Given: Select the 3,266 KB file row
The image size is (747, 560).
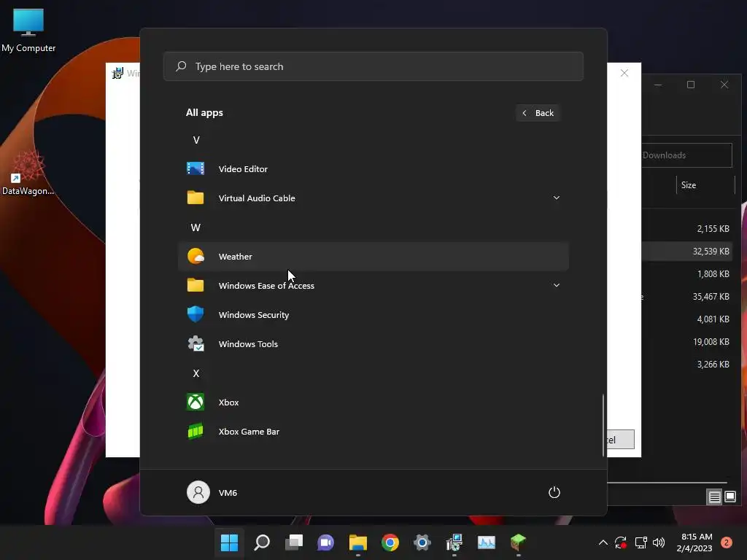Looking at the screenshot, I should (x=686, y=365).
